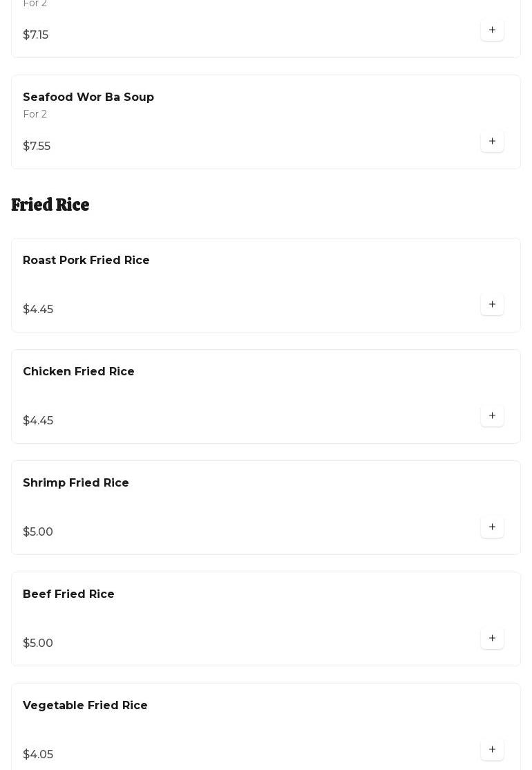Viewport: 532px width, 770px height.
Task: Open Beef Fried Rice menu item
Action: point(69,594)
